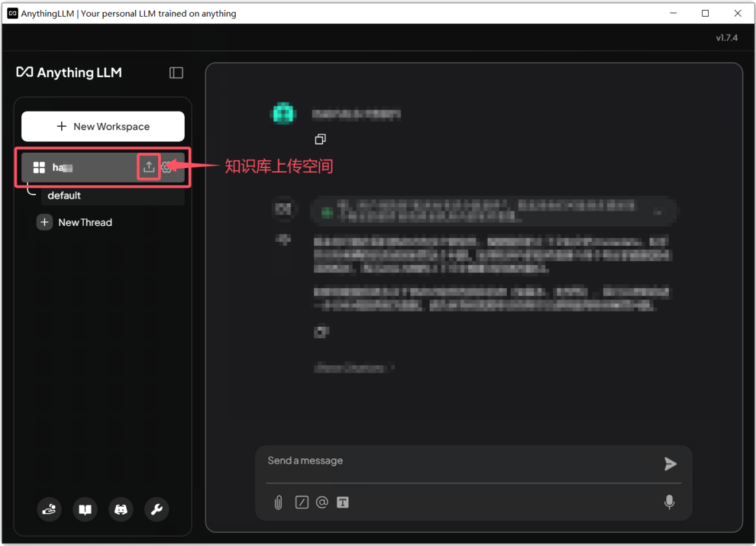Toggle the sidebar collapse icon
The width and height of the screenshot is (756, 546).
[x=176, y=73]
